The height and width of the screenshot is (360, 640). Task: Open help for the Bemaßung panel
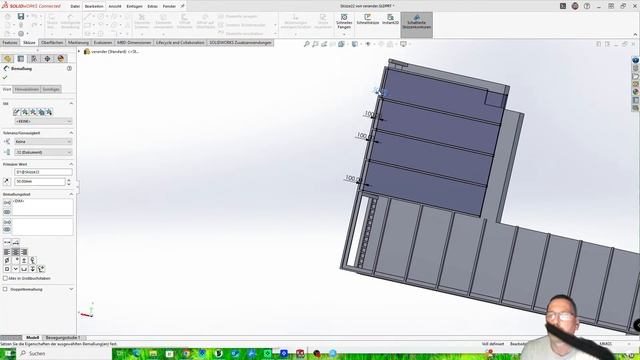coord(69,69)
